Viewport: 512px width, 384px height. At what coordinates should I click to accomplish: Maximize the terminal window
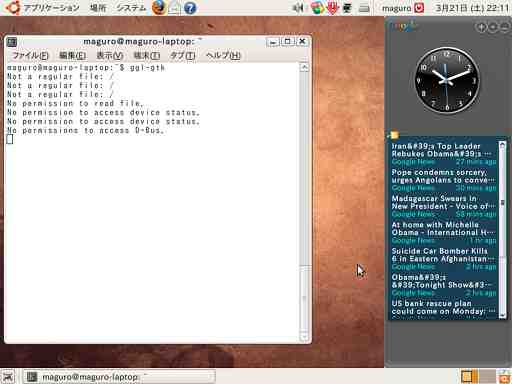tap(288, 42)
